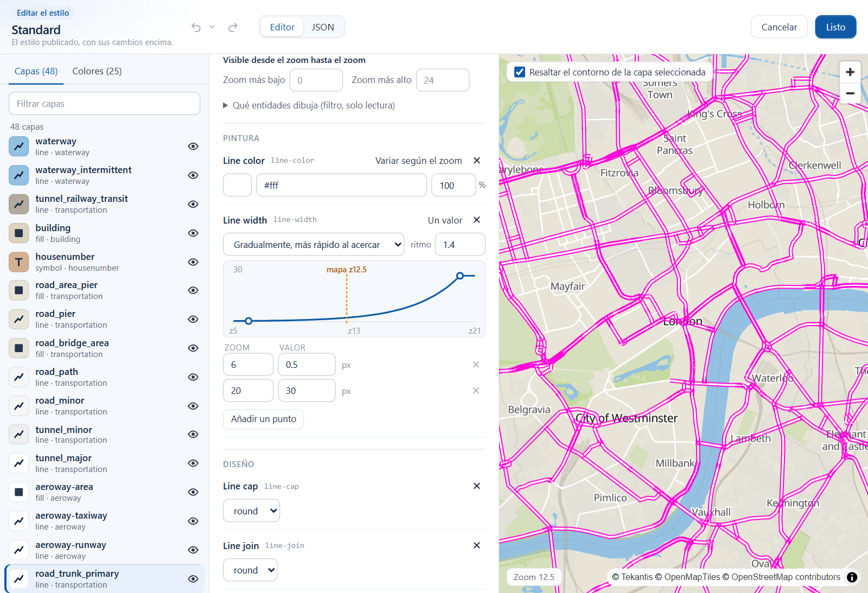Open the map attribution info icon
The height and width of the screenshot is (593, 868).
pos(852,577)
